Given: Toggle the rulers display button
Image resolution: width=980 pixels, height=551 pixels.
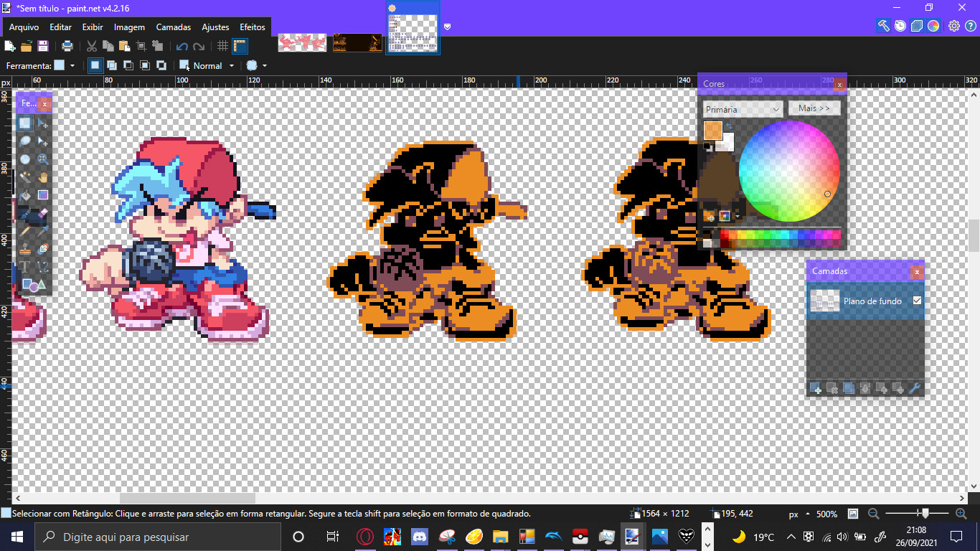Looking at the screenshot, I should (240, 46).
